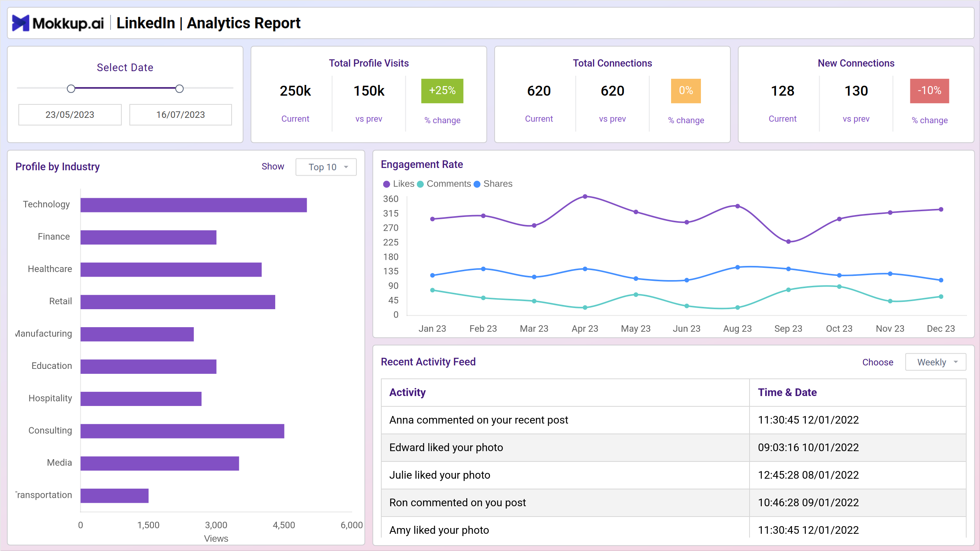
Task: Click the 10:46:28 09/01/2022 timestamp cell
Action: point(858,503)
